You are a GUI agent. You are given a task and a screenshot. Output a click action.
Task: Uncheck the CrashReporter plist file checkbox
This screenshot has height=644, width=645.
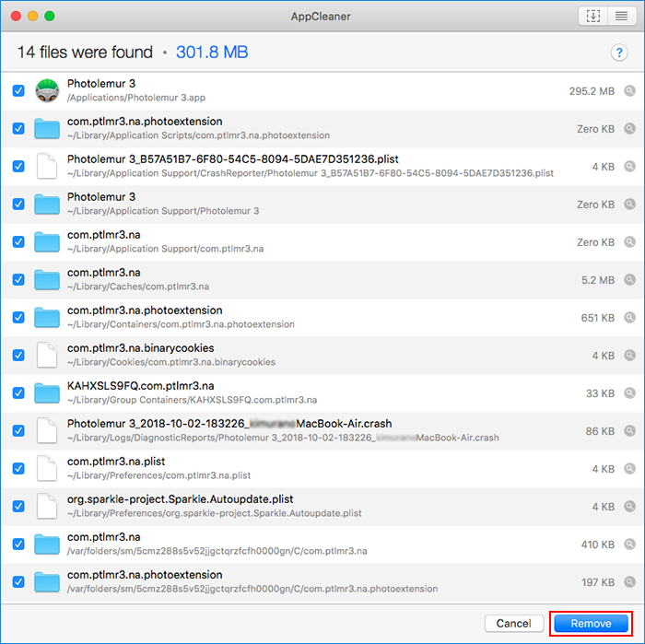pyautogui.click(x=18, y=166)
